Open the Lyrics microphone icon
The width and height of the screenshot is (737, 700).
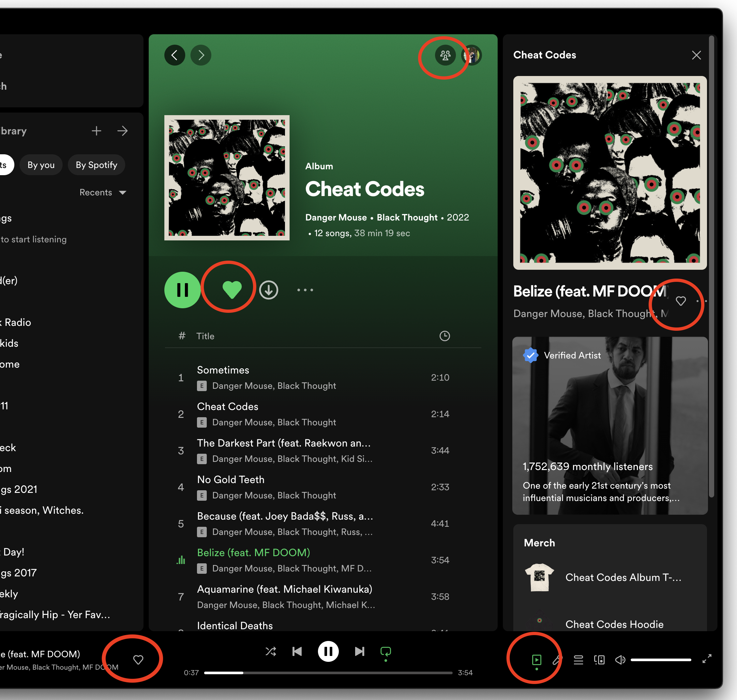557,660
